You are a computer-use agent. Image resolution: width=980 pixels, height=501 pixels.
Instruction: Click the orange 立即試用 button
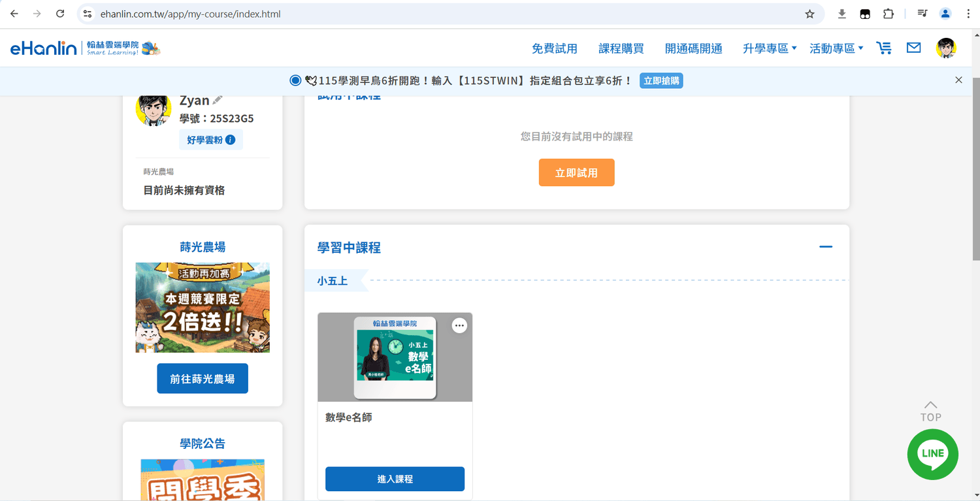576,172
